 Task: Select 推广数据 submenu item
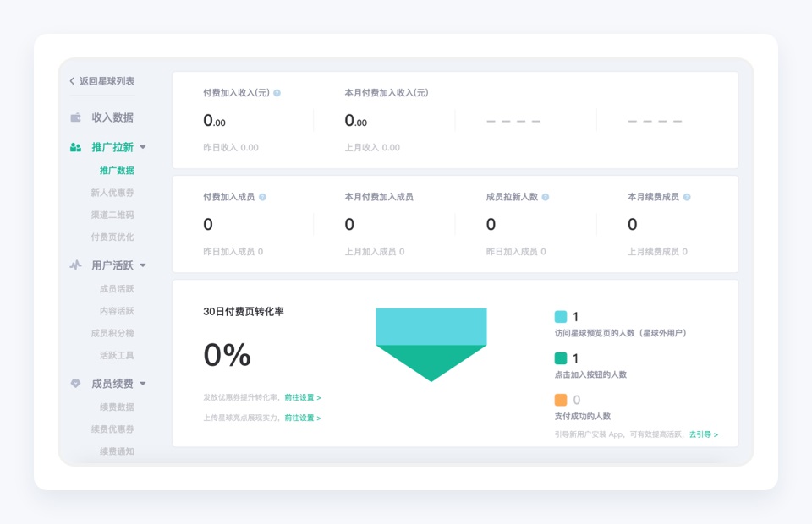click(x=117, y=171)
